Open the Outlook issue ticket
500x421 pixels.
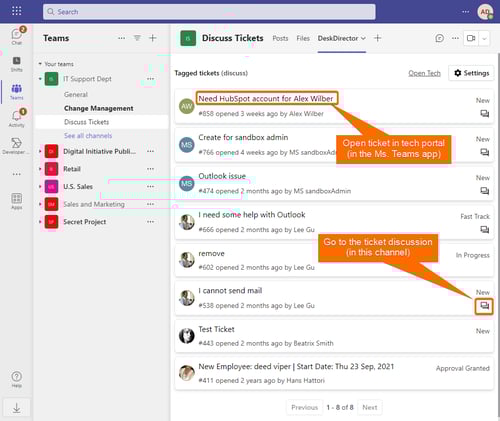[222, 176]
